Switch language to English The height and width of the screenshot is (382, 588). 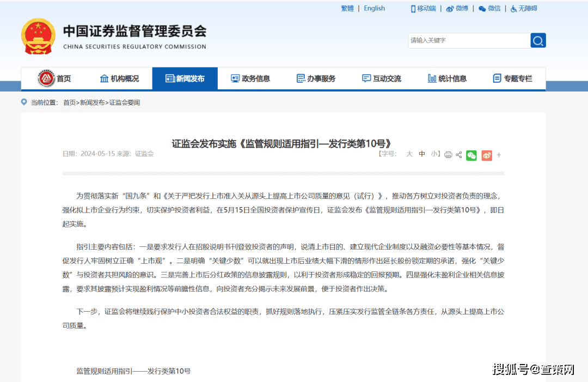click(374, 8)
